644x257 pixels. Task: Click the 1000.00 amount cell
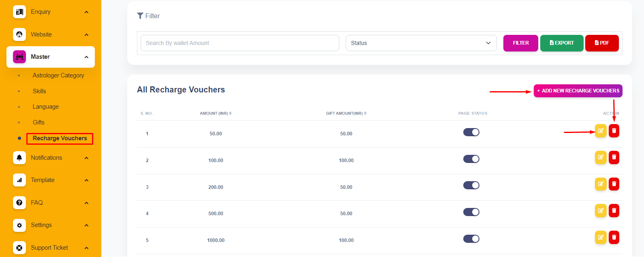pyautogui.click(x=216, y=240)
